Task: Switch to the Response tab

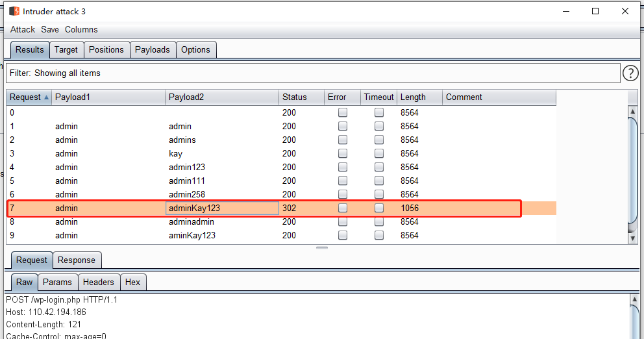Action: (77, 260)
